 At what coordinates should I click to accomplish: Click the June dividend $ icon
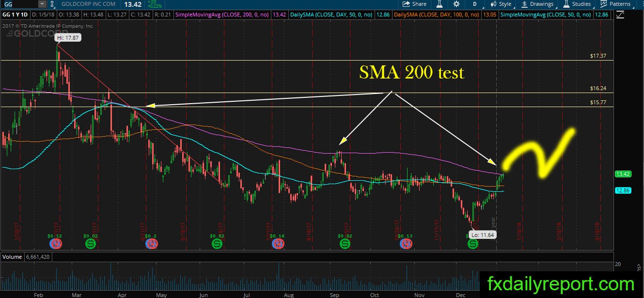tap(217, 244)
